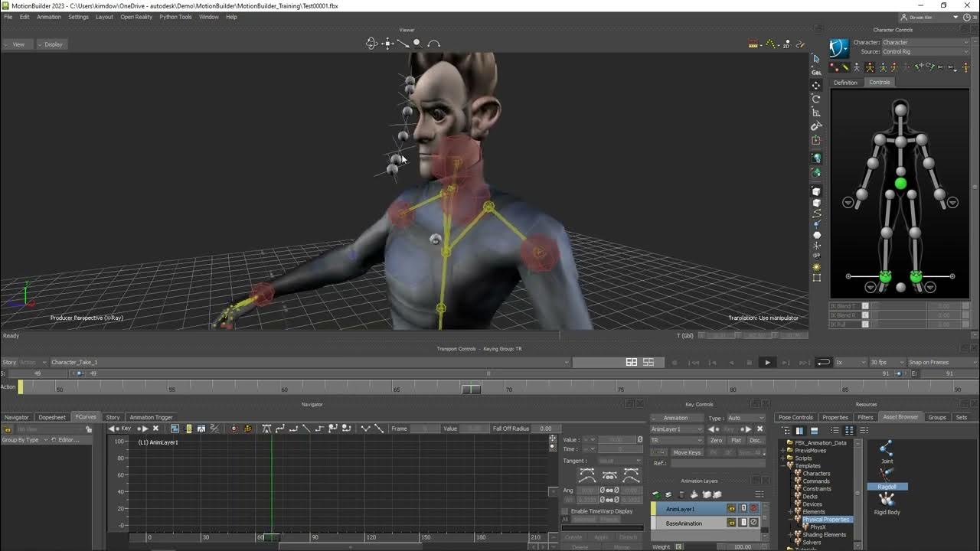Click the Play button in transport controls
The height and width of the screenshot is (551, 980).
coord(766,362)
